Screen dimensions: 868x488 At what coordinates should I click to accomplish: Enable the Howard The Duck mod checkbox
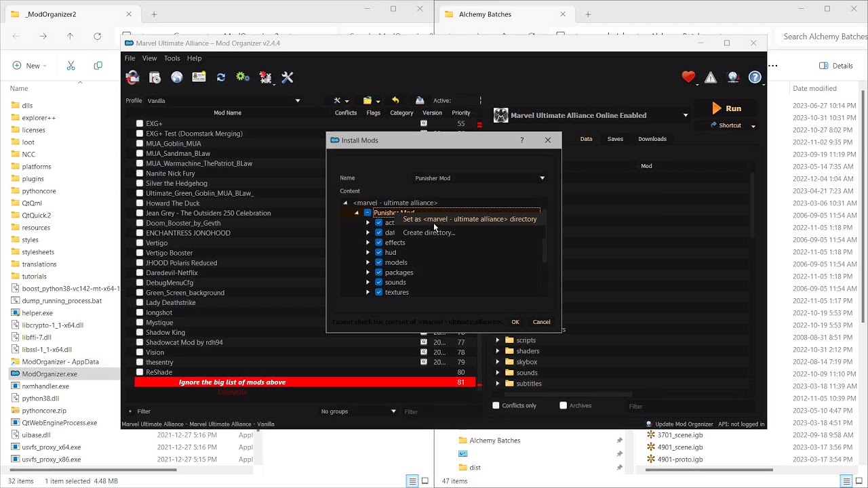140,203
